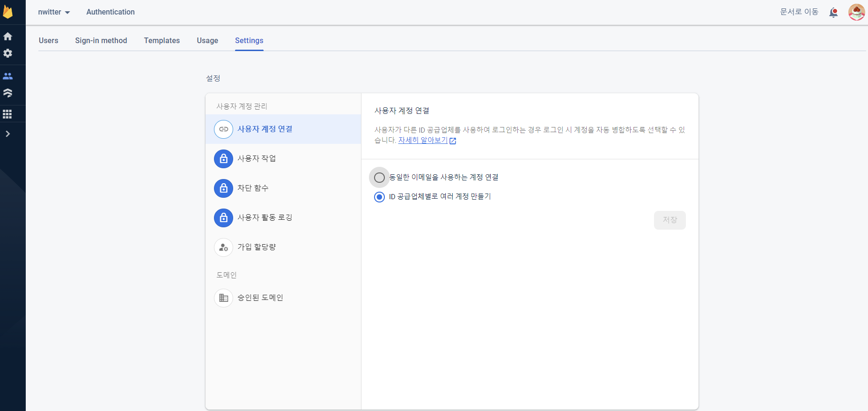This screenshot has width=868, height=411.
Task: Open the 차단 함수 settings item
Action: pos(283,188)
